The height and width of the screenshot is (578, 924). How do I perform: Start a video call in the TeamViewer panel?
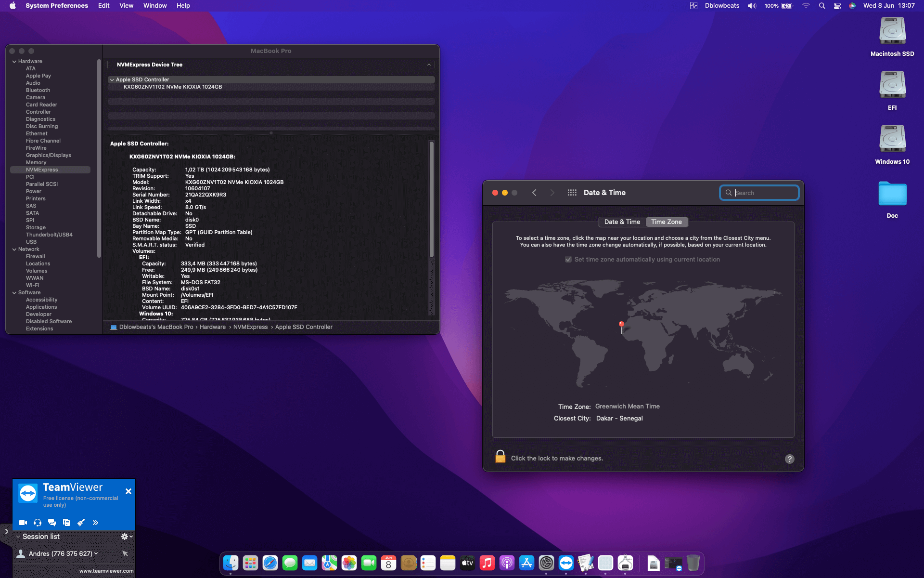pyautogui.click(x=23, y=523)
